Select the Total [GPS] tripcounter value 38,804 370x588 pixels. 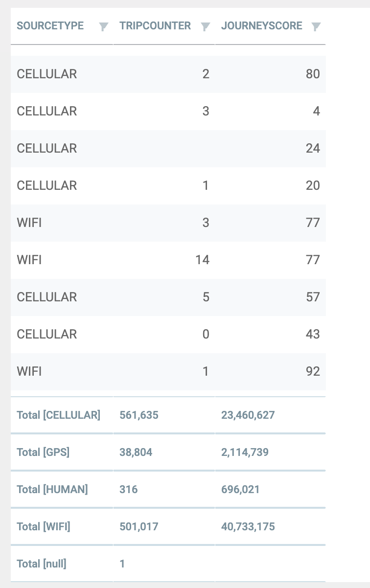tap(136, 452)
